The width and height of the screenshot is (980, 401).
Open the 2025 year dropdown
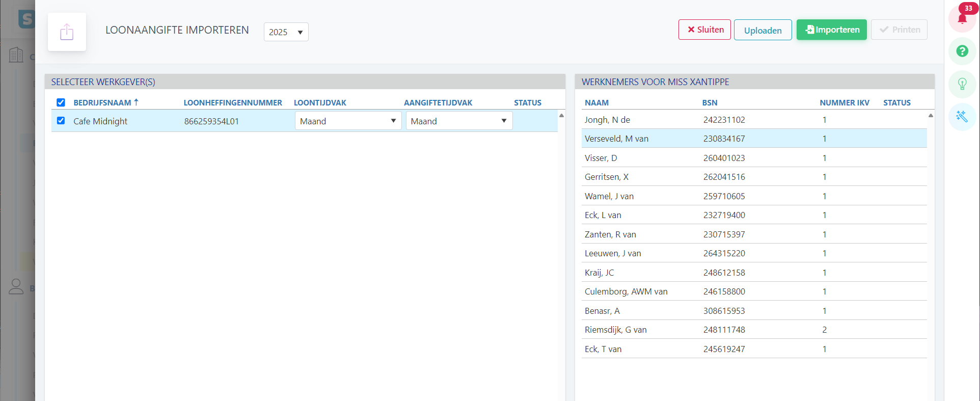pyautogui.click(x=286, y=32)
